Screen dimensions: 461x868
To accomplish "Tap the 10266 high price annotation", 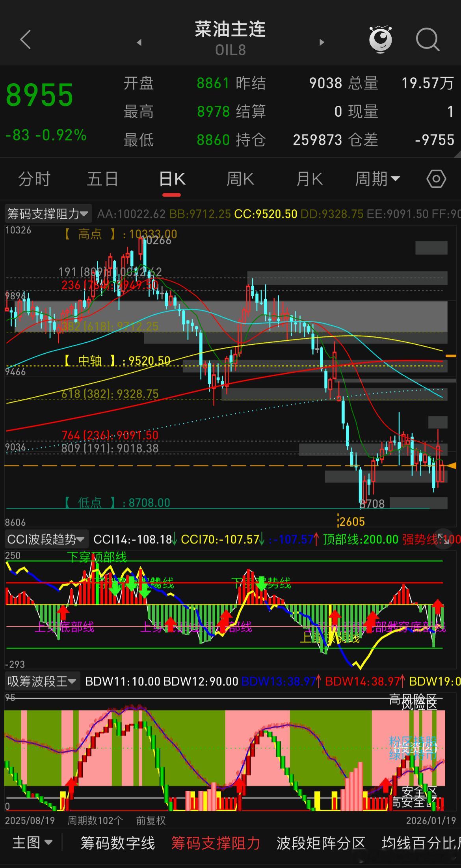I will (x=156, y=240).
